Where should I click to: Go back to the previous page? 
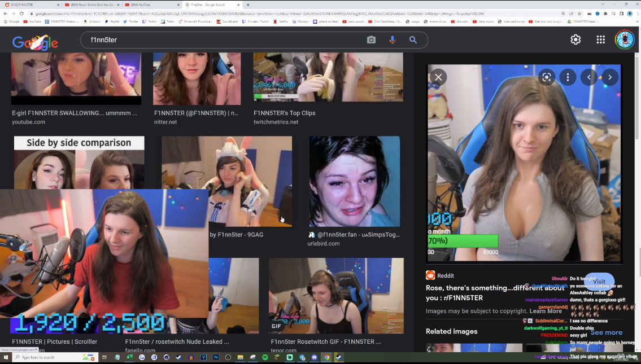click(5, 14)
